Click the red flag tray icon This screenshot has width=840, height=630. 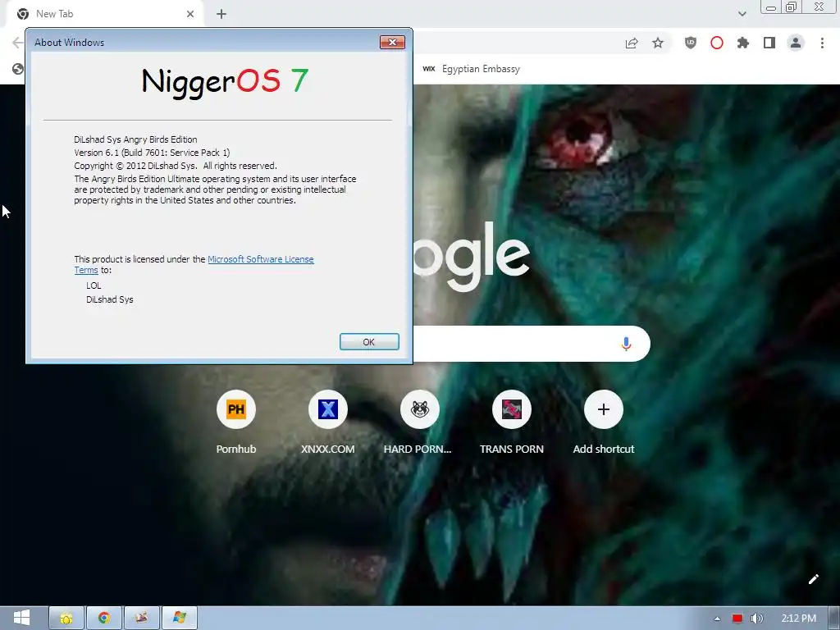[737, 619]
